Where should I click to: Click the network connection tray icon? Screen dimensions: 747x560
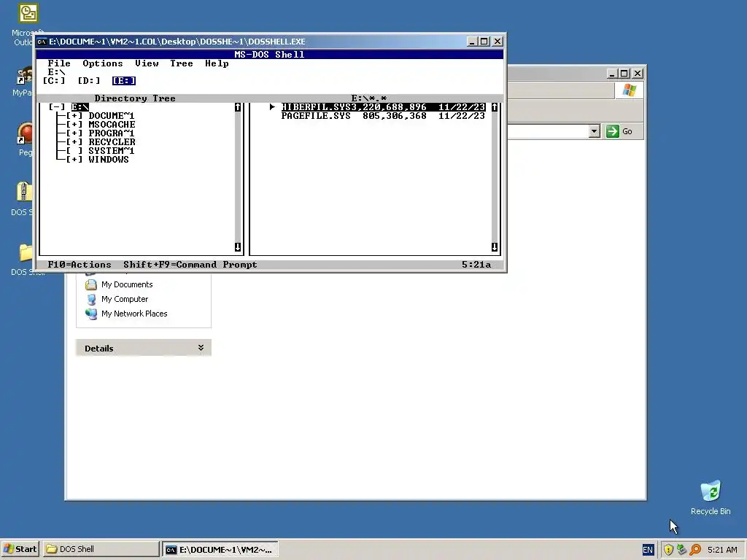(x=682, y=550)
